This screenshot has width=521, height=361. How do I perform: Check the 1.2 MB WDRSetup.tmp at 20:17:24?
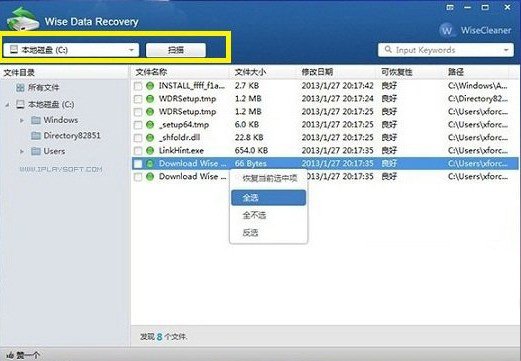[138, 99]
